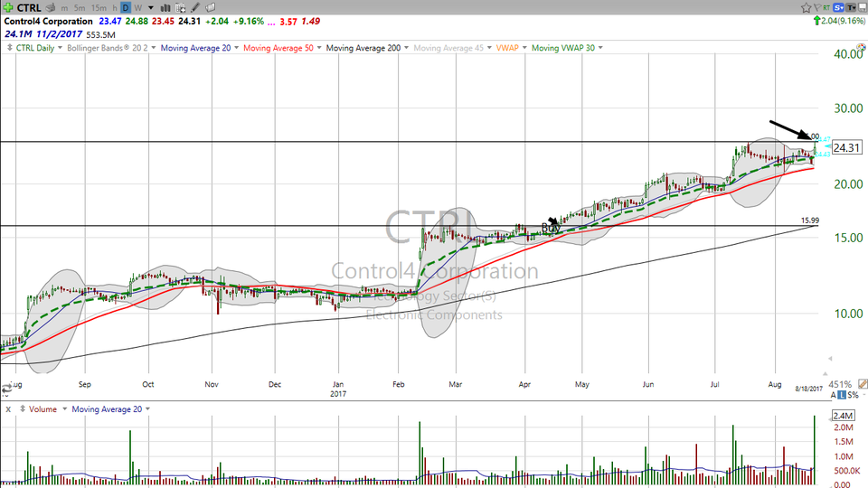
Task: Click the save icon at top right
Action: 862,8
